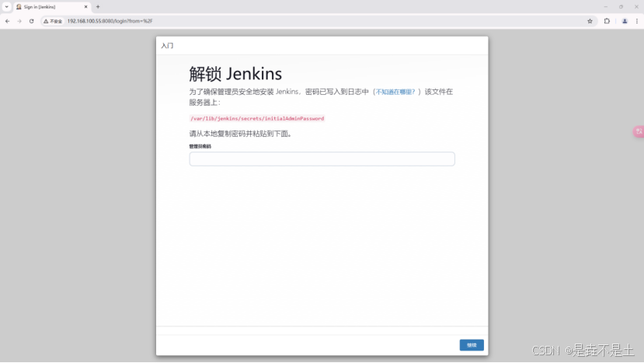Screen dimensions: 644x363
Task: Open the browser profile avatar
Action: pos(625,21)
